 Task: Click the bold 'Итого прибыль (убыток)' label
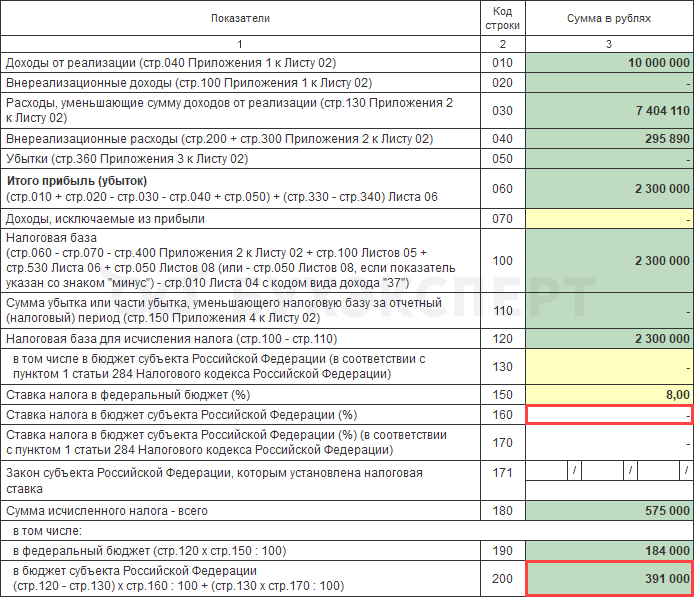point(77,181)
